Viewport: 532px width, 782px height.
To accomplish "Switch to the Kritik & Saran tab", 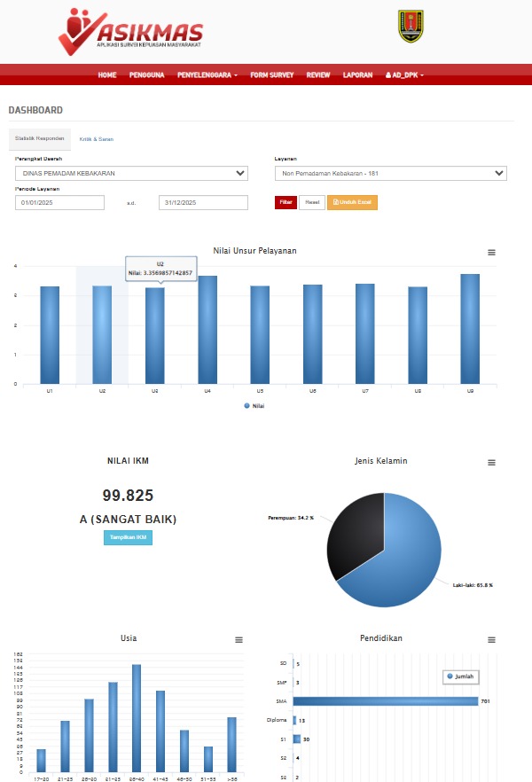I will pyautogui.click(x=97, y=139).
